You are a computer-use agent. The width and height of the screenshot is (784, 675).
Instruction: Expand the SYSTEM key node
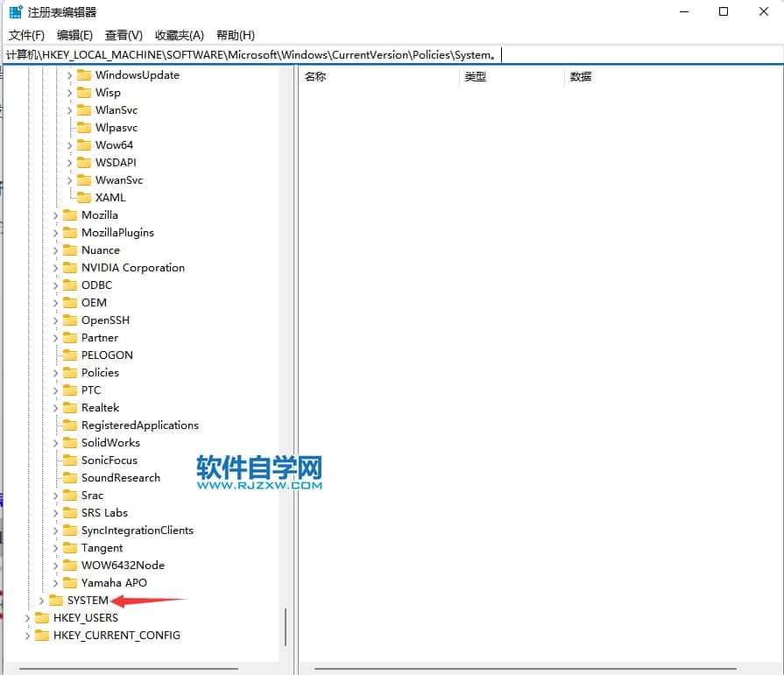(x=41, y=601)
